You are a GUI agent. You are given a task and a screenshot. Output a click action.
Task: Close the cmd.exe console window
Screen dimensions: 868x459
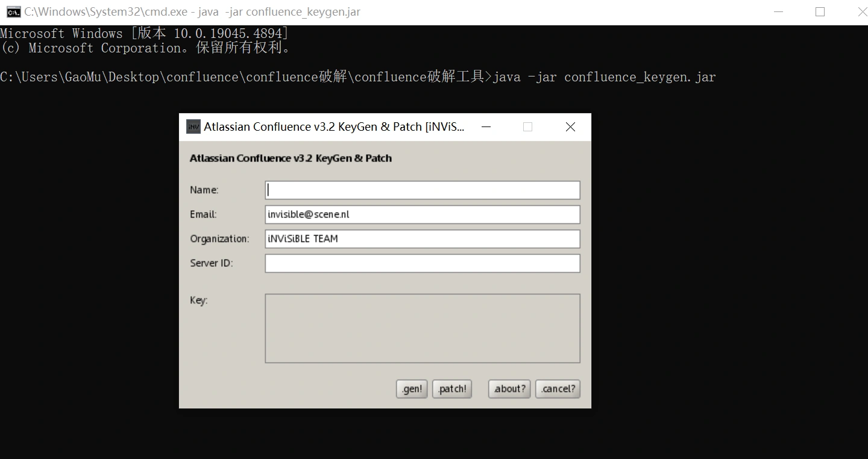pos(861,12)
